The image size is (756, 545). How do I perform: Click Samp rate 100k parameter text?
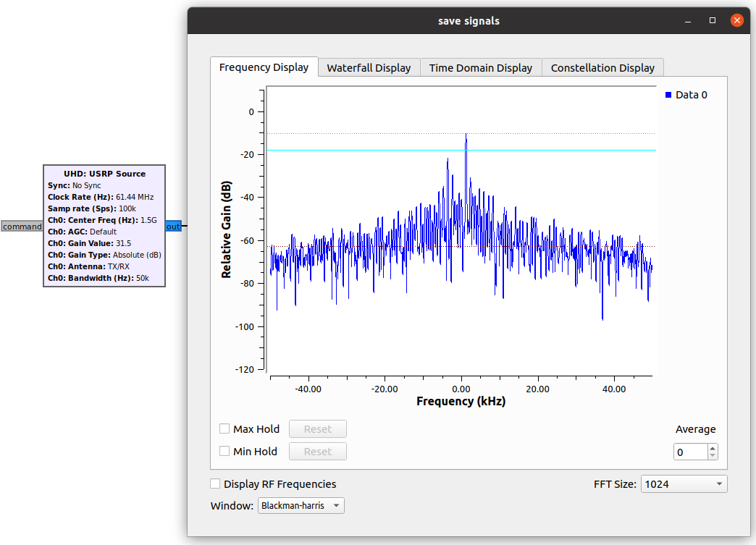click(x=92, y=208)
